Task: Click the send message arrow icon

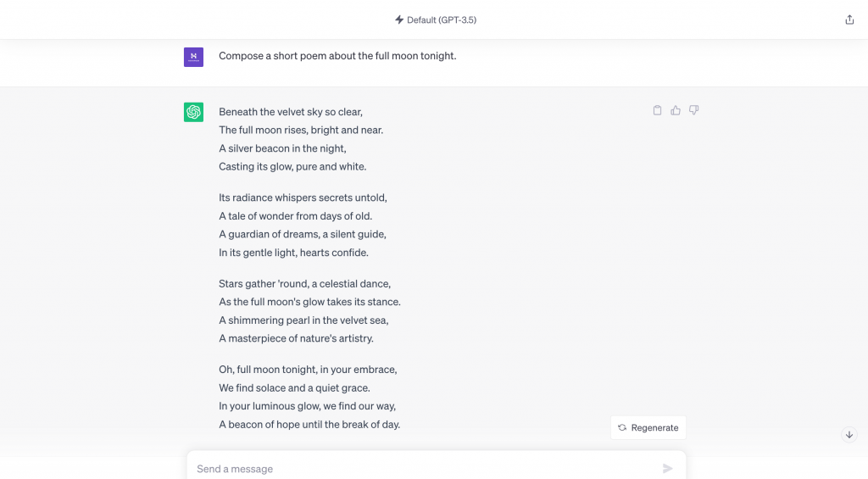Action: 668,468
